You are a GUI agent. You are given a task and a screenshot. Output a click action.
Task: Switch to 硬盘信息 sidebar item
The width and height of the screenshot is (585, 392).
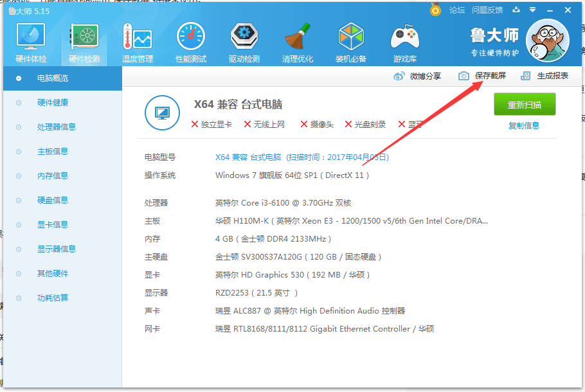coord(53,200)
